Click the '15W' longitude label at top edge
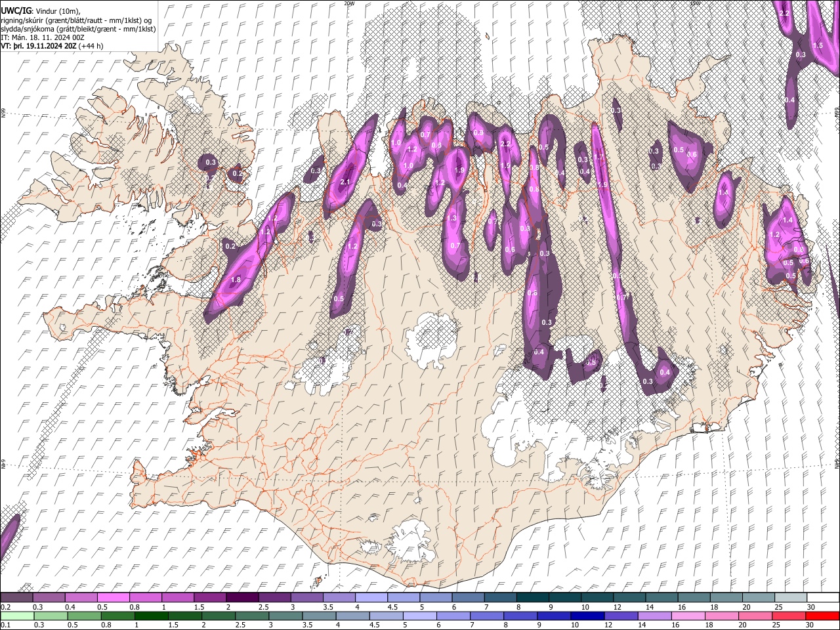The width and height of the screenshot is (840, 630). pos(695,3)
